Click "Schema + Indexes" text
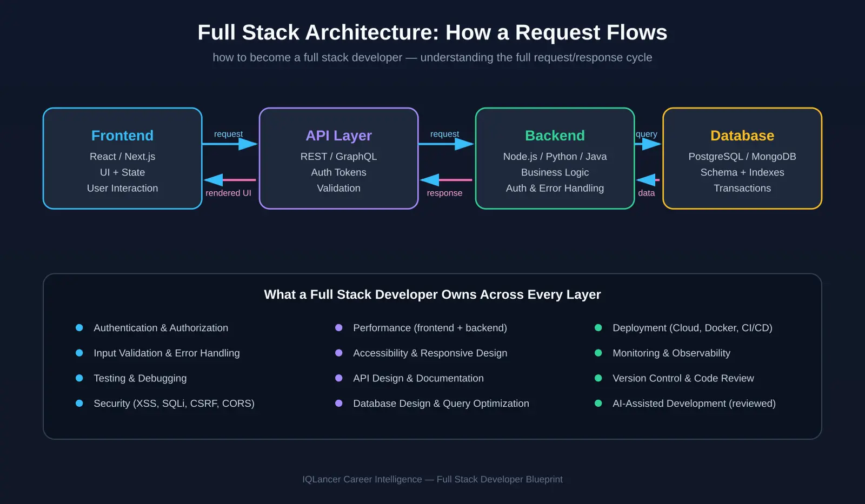 point(742,172)
